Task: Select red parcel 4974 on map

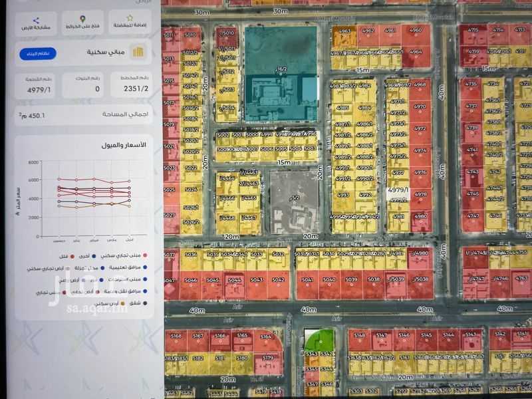Action: pyautogui.click(x=420, y=156)
